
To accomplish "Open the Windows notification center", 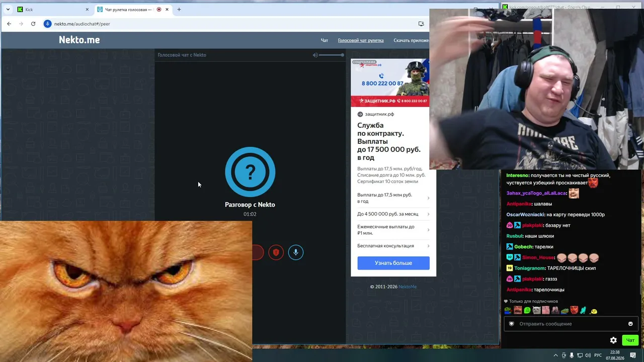I will (x=633, y=355).
